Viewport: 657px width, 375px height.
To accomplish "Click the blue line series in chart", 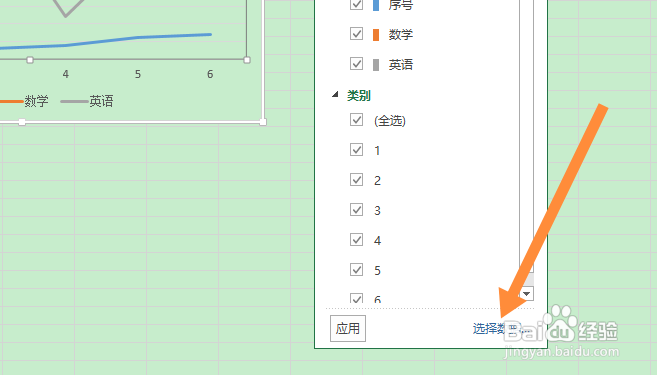I will click(x=105, y=41).
